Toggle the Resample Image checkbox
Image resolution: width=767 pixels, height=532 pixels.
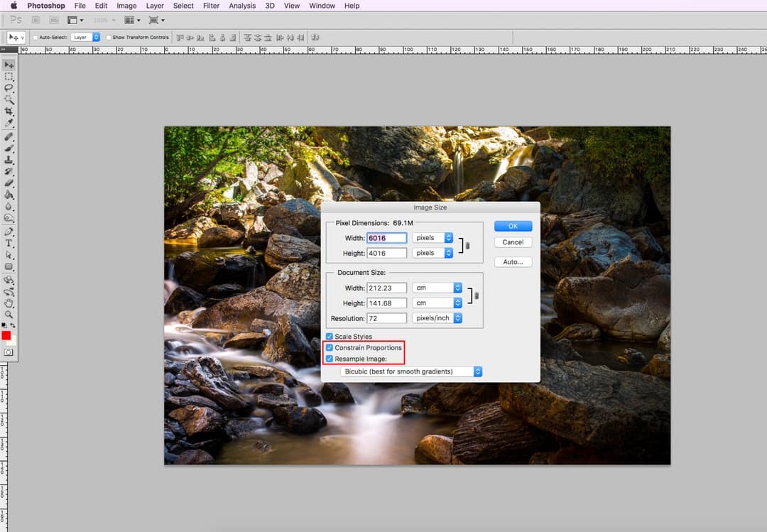point(329,358)
